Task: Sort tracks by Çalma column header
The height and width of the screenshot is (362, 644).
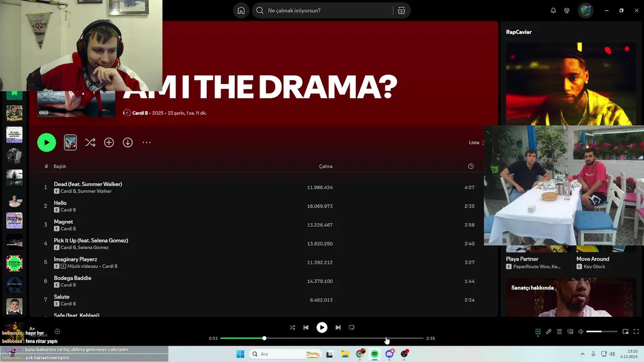Action: [326, 166]
